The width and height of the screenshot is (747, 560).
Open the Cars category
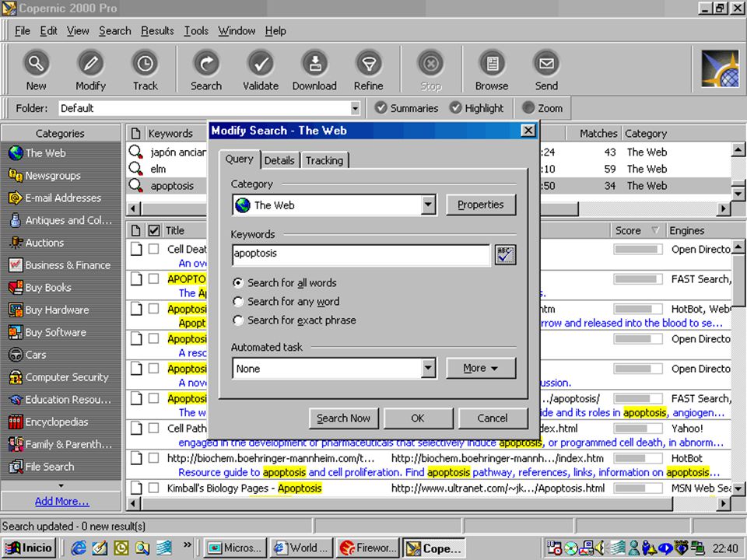[x=27, y=355]
